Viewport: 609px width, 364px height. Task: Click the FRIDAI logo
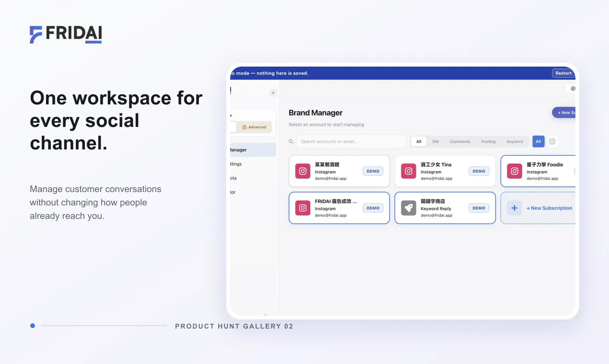pos(66,34)
